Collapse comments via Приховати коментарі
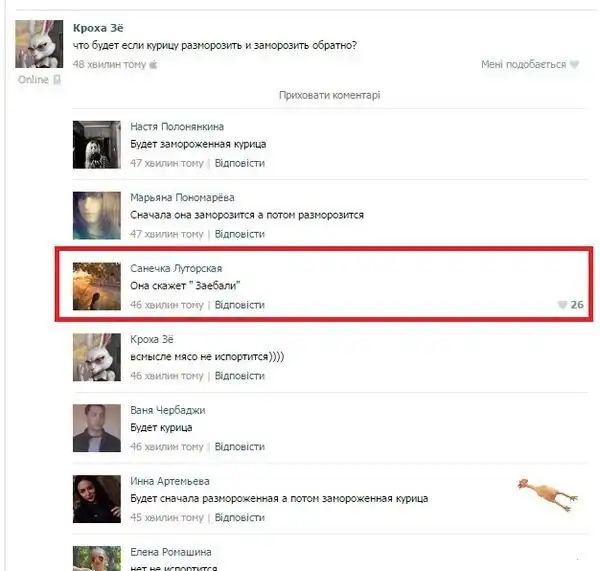 [x=329, y=95]
